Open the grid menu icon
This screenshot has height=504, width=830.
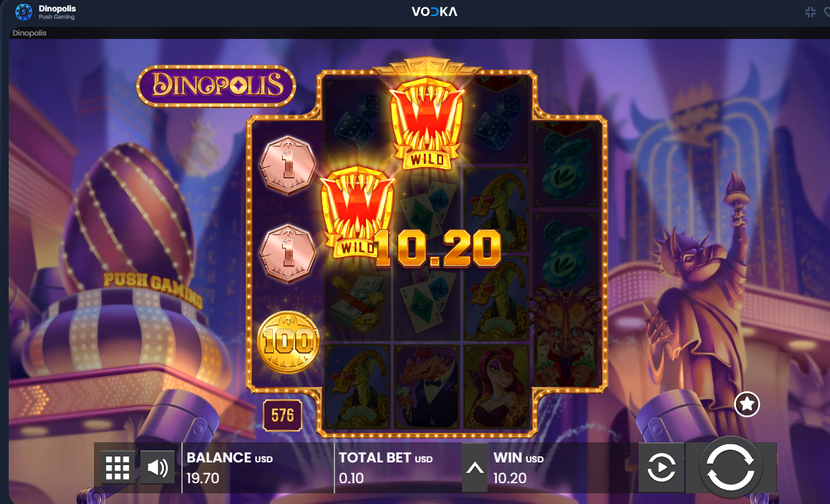tap(118, 467)
